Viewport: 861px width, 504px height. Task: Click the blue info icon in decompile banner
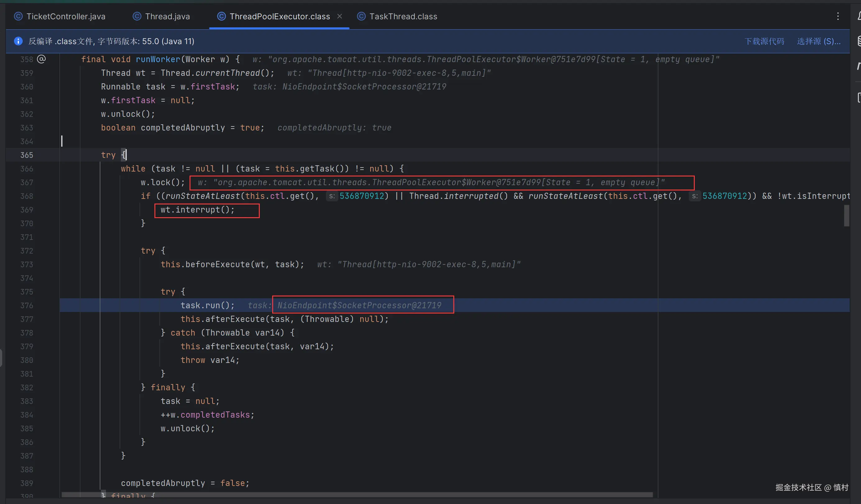tap(18, 41)
